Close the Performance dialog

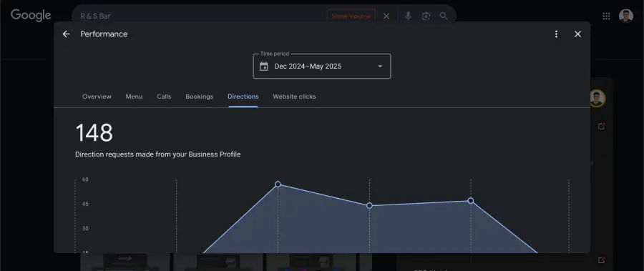(x=577, y=34)
